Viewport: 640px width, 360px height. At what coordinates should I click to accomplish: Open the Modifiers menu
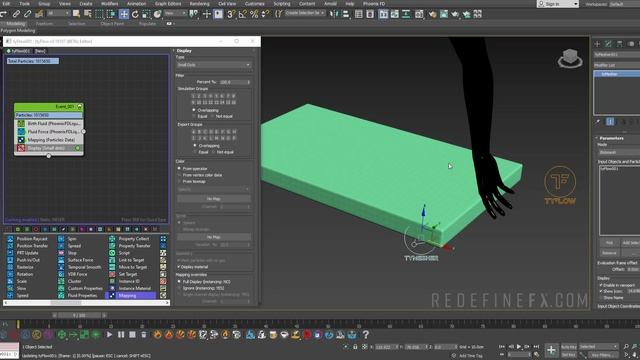[x=109, y=4]
